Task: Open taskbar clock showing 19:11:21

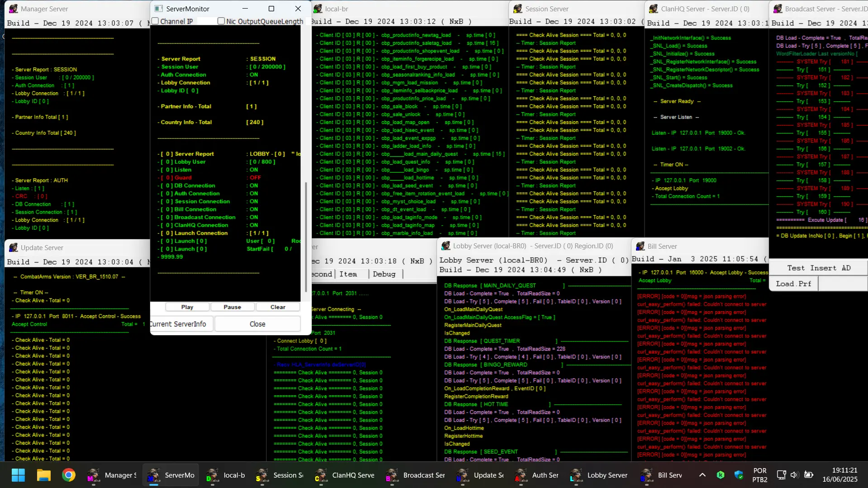Action: point(840,475)
